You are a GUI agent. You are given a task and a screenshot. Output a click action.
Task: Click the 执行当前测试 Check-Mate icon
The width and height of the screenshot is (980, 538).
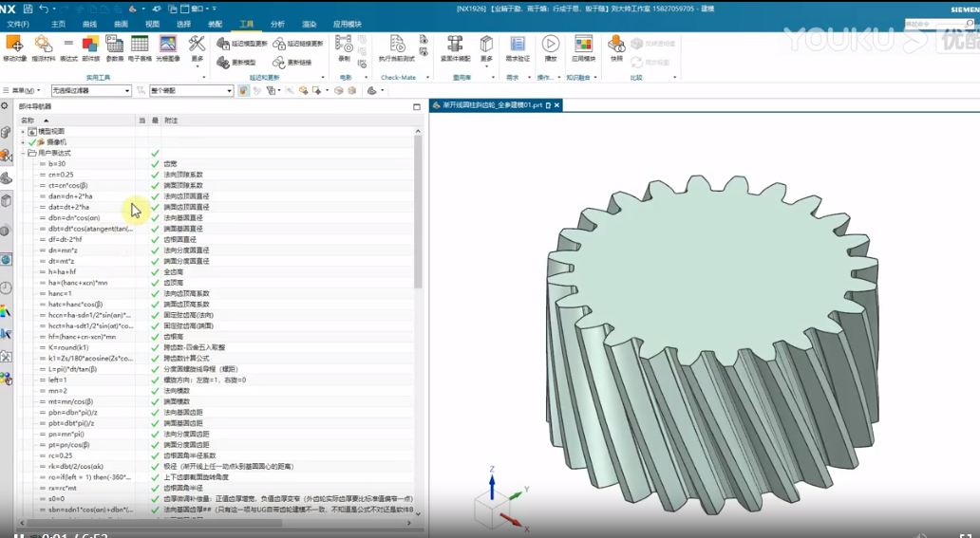click(398, 46)
